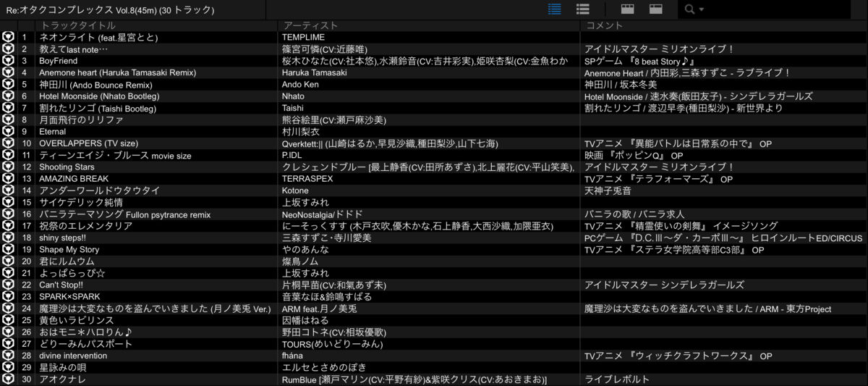
Task: Click the status icon of the shiny steps!! row
Action: [x=8, y=238]
